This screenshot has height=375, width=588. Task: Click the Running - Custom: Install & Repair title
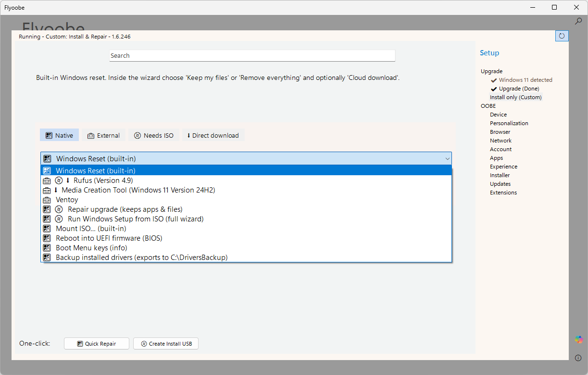coord(75,37)
